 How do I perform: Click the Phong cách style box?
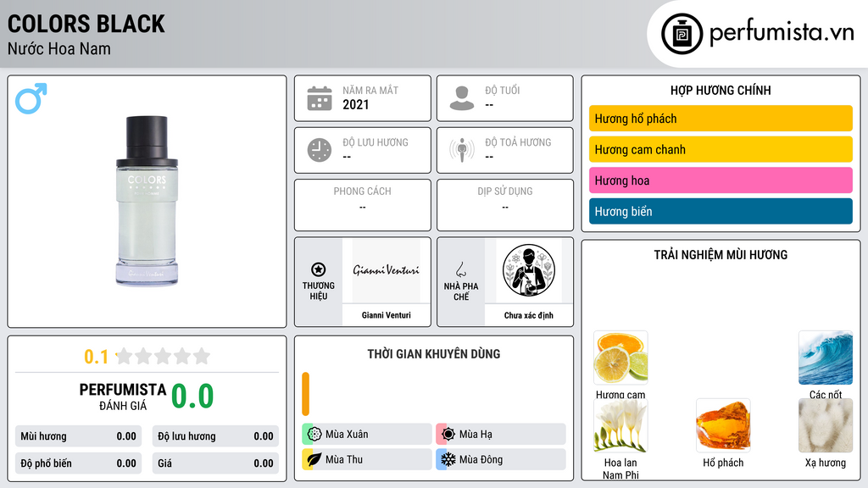363,205
